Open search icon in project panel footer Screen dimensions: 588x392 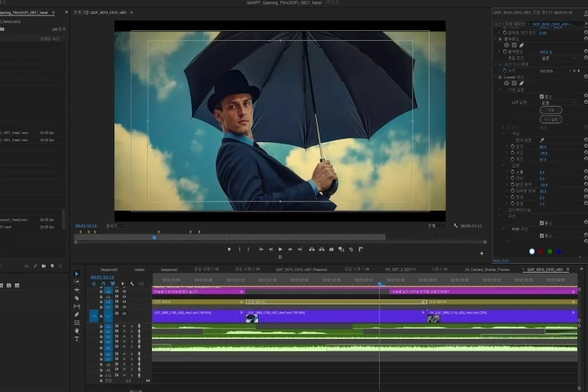[x=35, y=266]
